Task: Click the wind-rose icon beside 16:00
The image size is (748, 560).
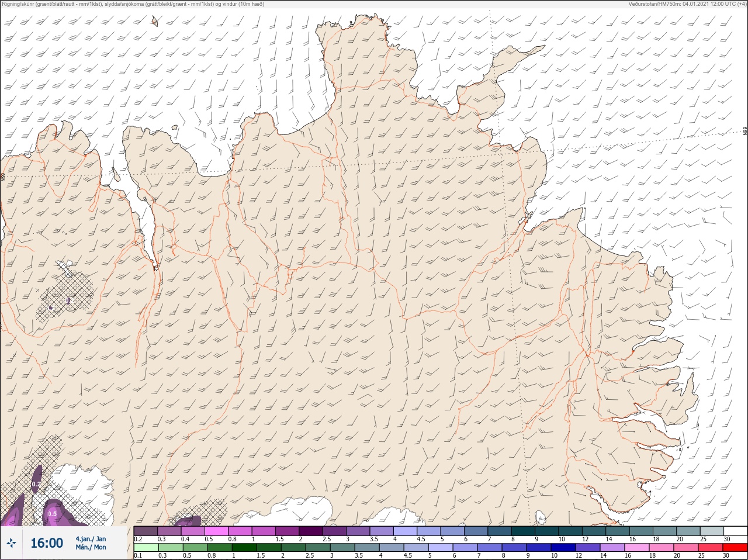Action: [x=11, y=543]
